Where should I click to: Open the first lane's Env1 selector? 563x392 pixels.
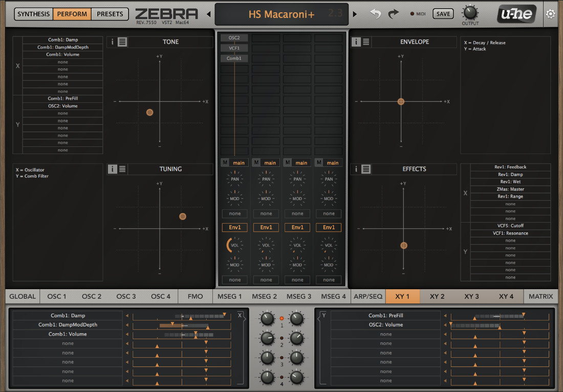coord(235,227)
